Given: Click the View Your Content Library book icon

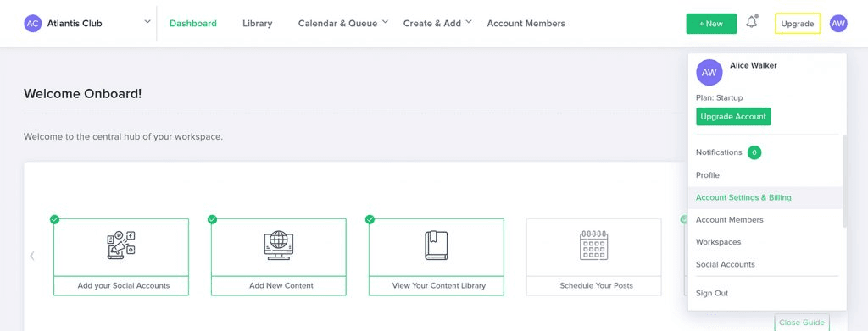Looking at the screenshot, I should tap(437, 245).
